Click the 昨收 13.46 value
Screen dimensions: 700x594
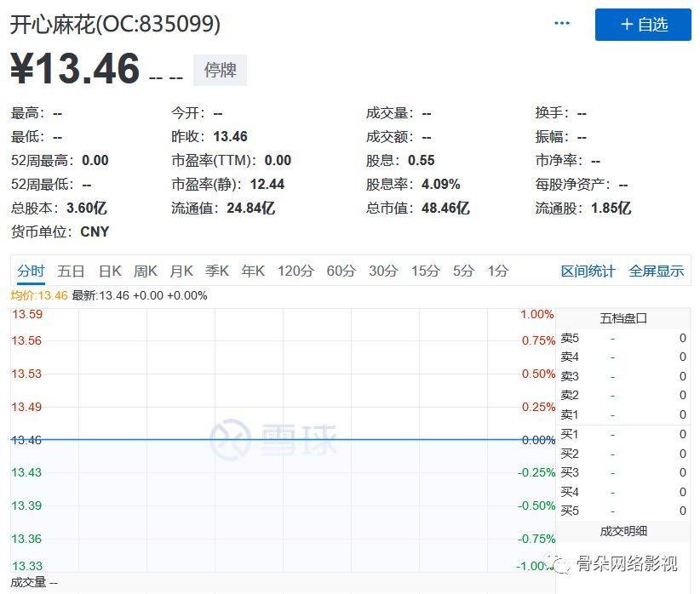coord(231,136)
